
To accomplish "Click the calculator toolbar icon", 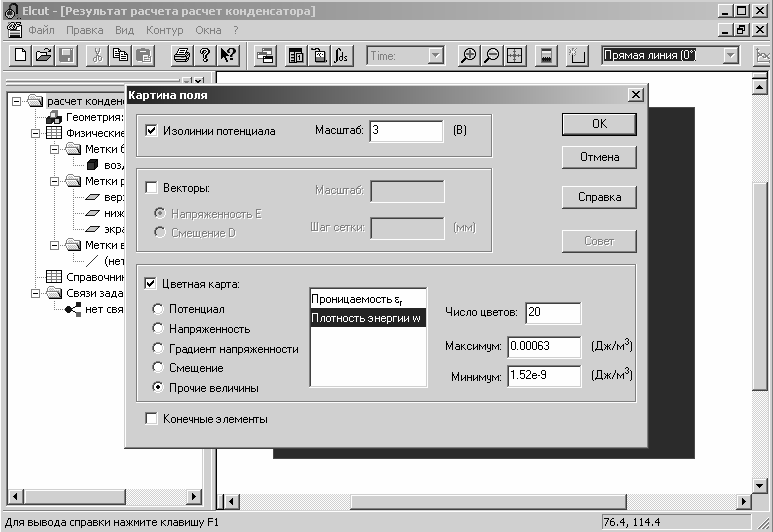I will 546,55.
